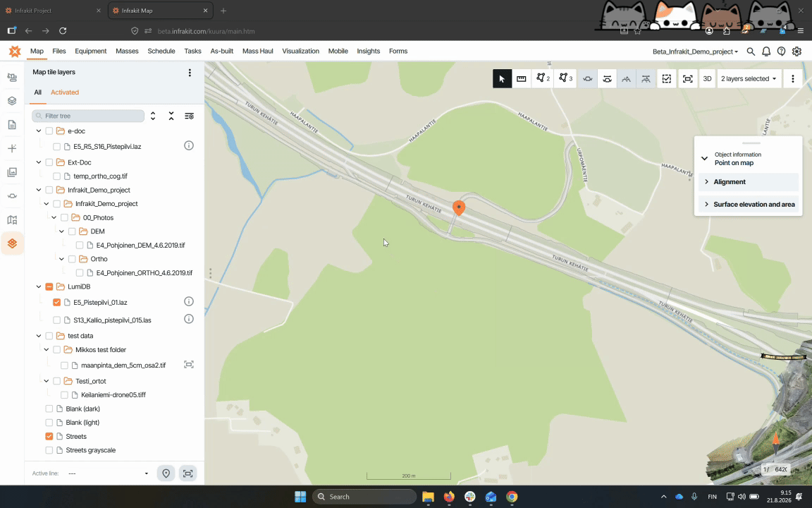Check the Keilaniemi-drone05.tiff layer
The width and height of the screenshot is (812, 508).
[x=65, y=395]
